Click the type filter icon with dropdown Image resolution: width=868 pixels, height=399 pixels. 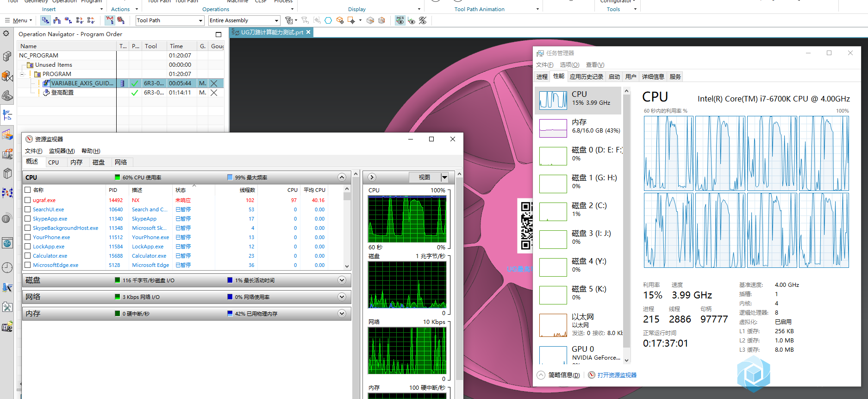coord(291,20)
